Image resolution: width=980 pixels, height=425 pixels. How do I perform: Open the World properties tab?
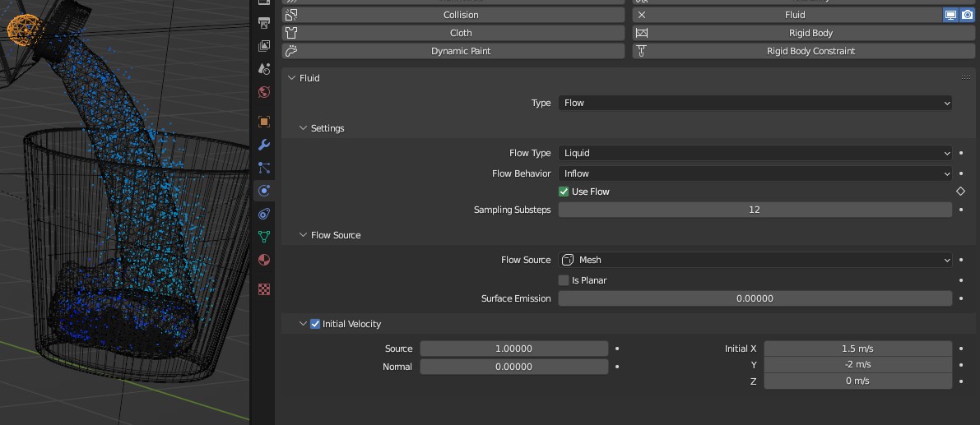[x=264, y=92]
